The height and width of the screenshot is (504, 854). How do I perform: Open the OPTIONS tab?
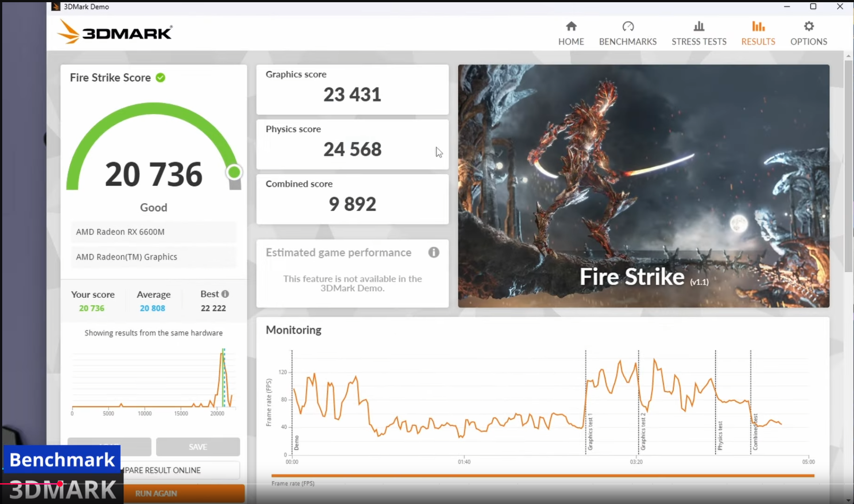(808, 33)
